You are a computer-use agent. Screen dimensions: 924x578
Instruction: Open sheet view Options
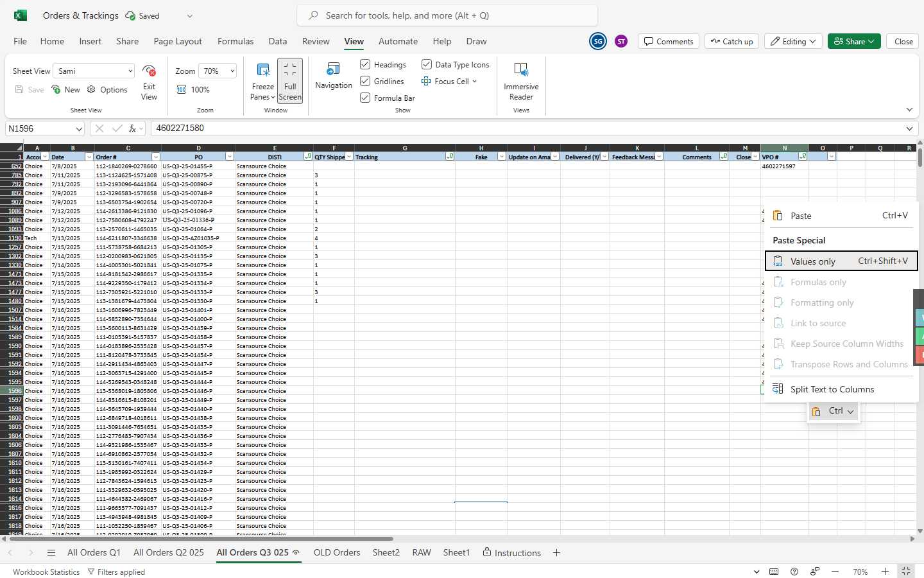[x=107, y=90]
